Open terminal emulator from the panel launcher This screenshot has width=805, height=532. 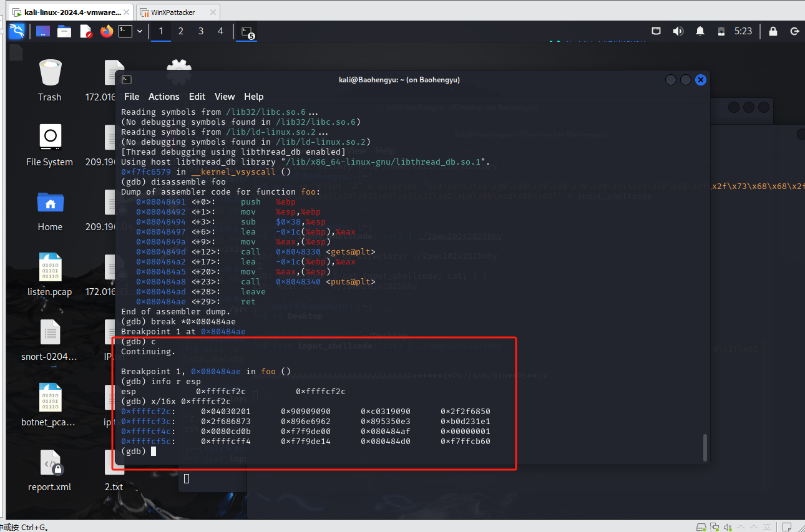click(x=125, y=31)
